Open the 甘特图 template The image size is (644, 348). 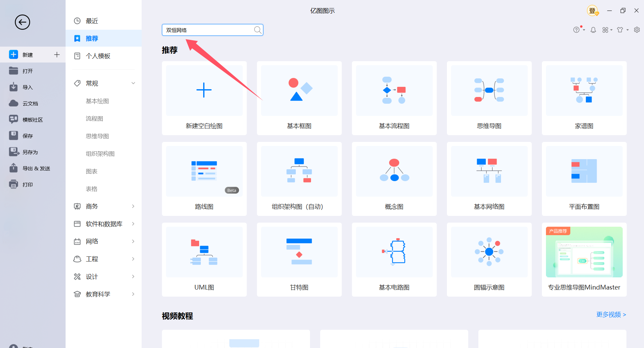click(x=299, y=259)
